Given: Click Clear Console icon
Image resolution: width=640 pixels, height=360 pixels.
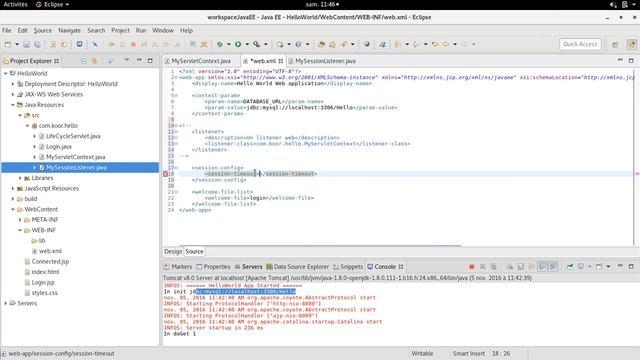Looking at the screenshot, I should click(x=510, y=267).
